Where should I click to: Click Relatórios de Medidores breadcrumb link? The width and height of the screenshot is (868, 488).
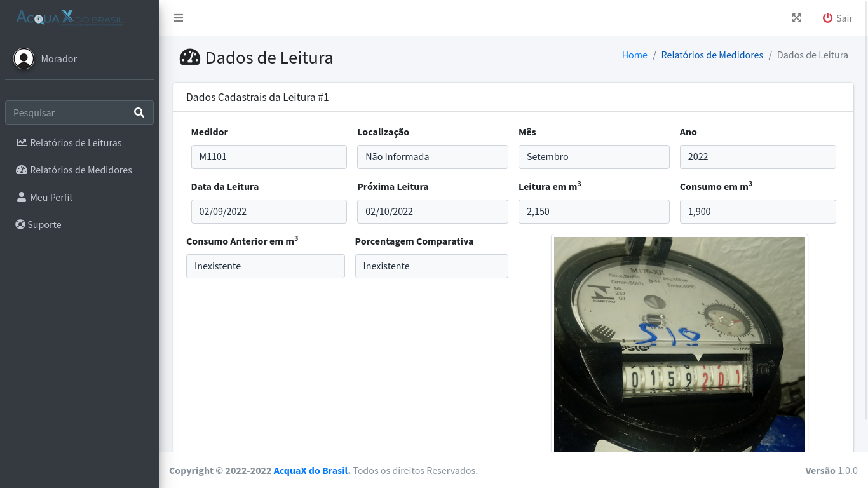pyautogui.click(x=712, y=55)
